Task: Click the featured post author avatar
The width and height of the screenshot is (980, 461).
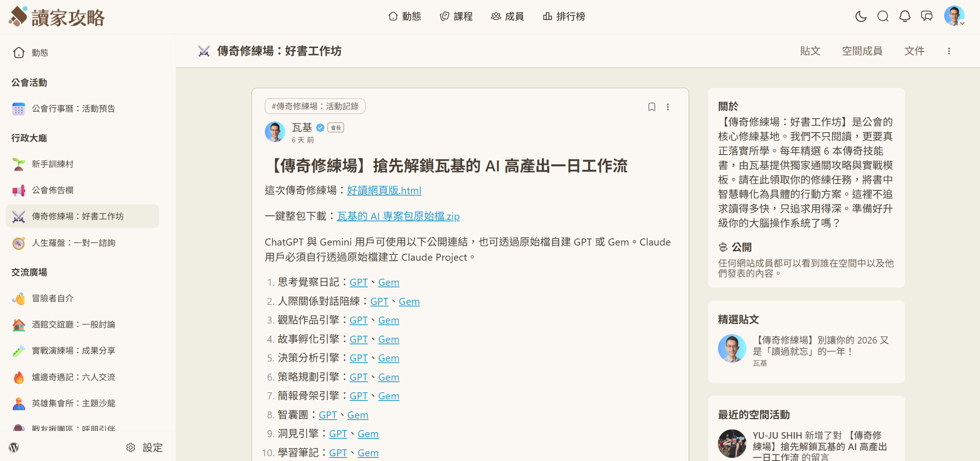Action: click(x=732, y=348)
